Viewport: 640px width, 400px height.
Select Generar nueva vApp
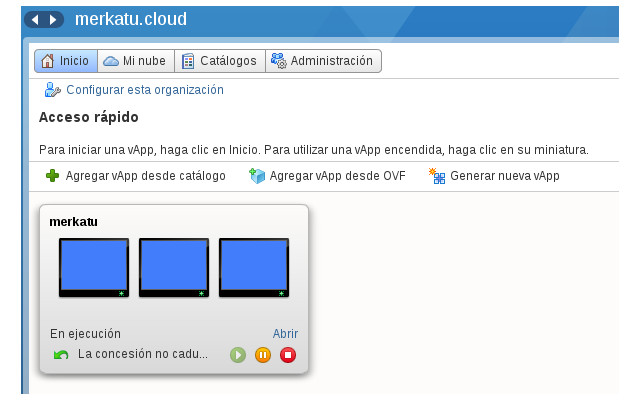[x=504, y=176]
